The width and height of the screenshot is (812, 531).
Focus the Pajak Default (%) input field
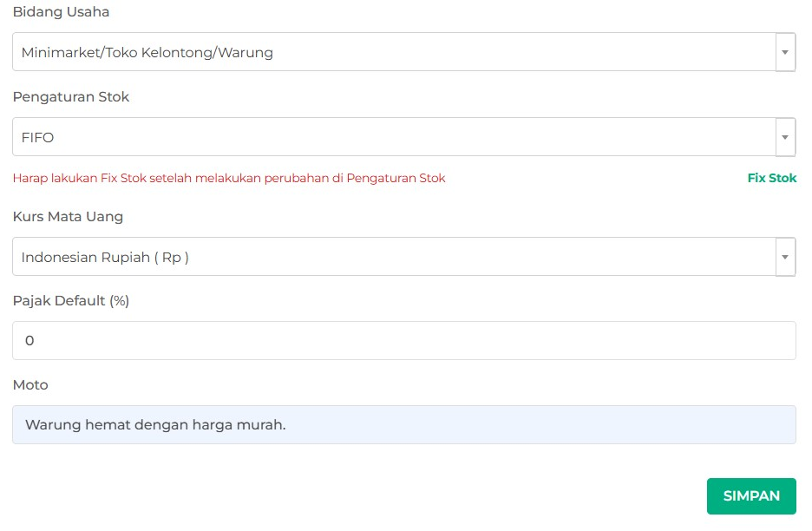(x=403, y=341)
